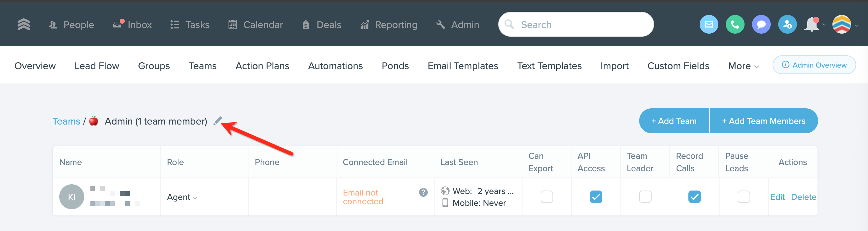This screenshot has height=231, width=868.
Task: Open the Agent role dropdown
Action: pos(182,197)
